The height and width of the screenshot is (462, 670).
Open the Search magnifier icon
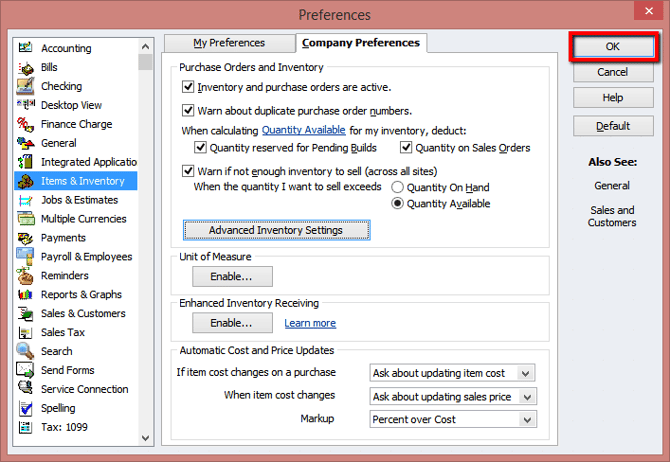pyautogui.click(x=24, y=351)
